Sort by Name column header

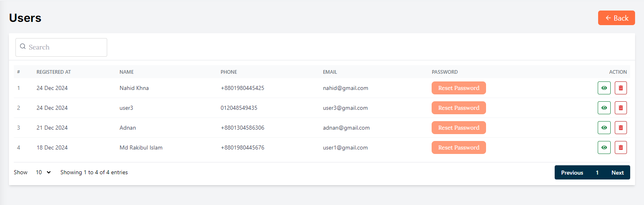click(x=126, y=72)
